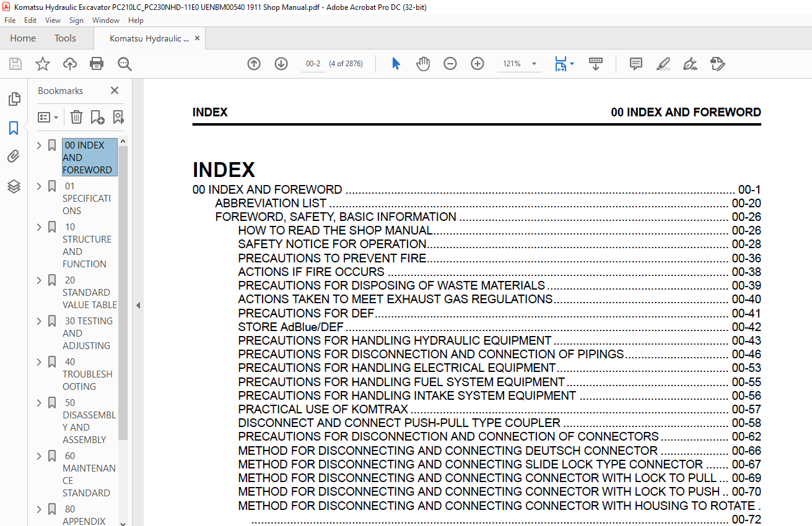
Task: Toggle the Bookmarks panel icon in sidebar
Action: (14, 128)
